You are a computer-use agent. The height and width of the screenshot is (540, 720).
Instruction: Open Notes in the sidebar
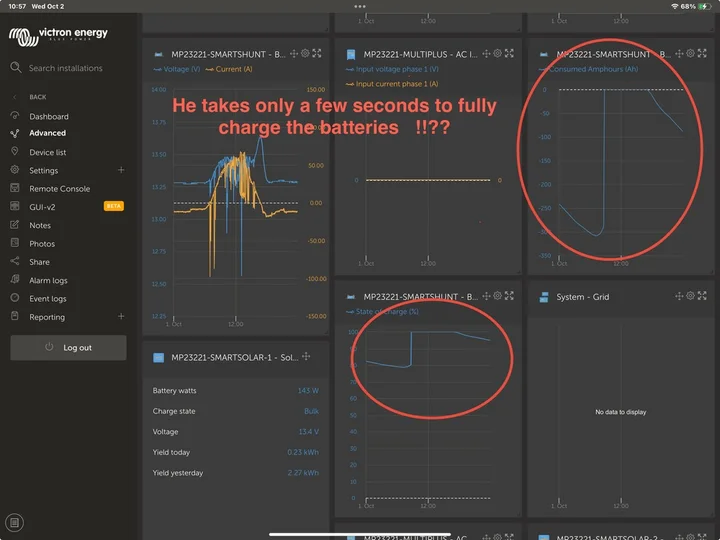[40, 225]
